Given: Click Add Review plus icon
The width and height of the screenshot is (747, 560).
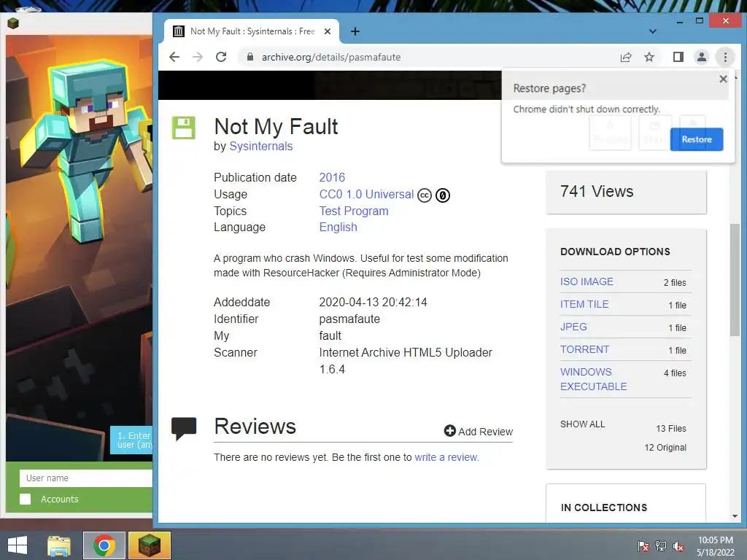Looking at the screenshot, I should coord(449,431).
